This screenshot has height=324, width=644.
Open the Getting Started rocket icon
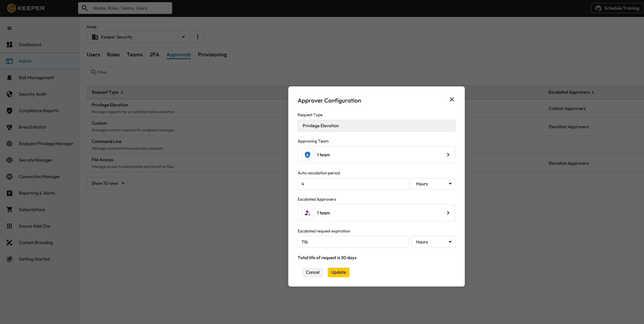pos(9,259)
